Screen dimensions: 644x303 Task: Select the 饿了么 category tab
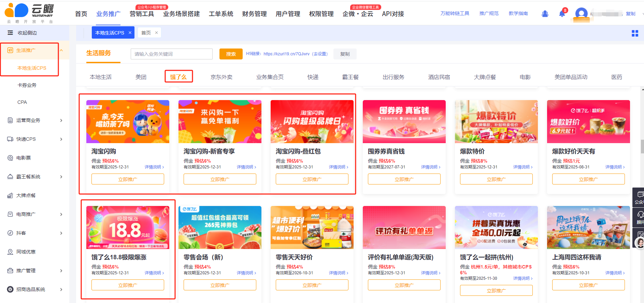click(x=178, y=77)
